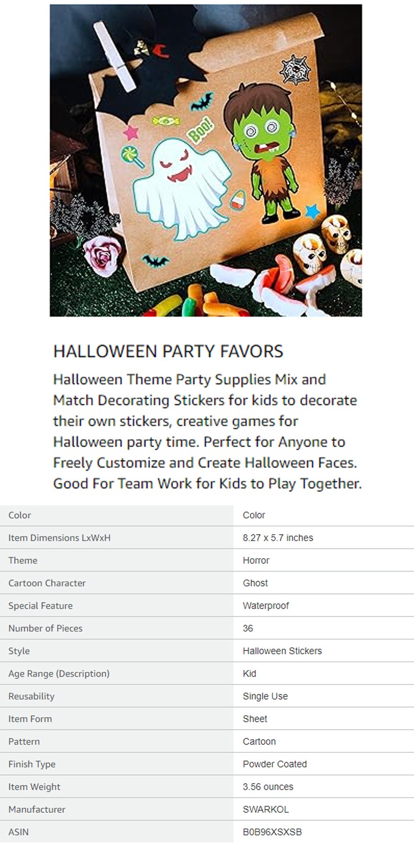Click the 8.27 x 5.7 inches value
Viewport: 414px width, 868px height.
(278, 538)
